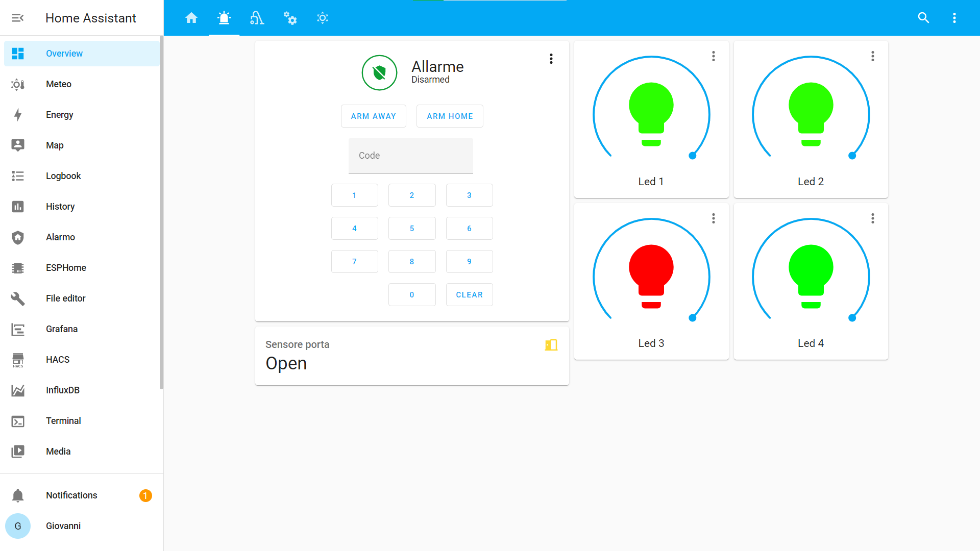Open the vacuum cleaner dashboard tab

pyautogui.click(x=257, y=18)
